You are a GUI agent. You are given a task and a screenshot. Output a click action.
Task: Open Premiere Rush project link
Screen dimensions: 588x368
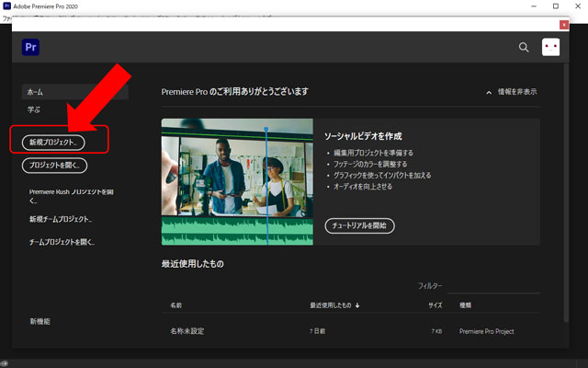[71, 196]
